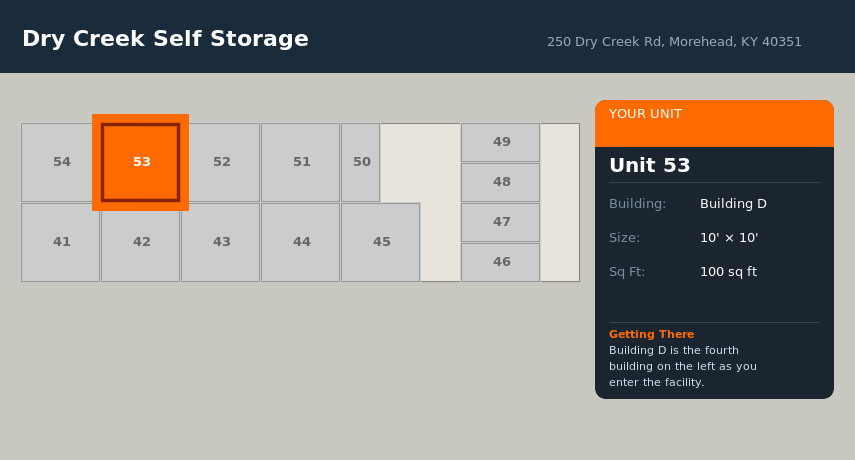Click the Unit 53 heading in panel
The image size is (855, 460).
click(650, 166)
